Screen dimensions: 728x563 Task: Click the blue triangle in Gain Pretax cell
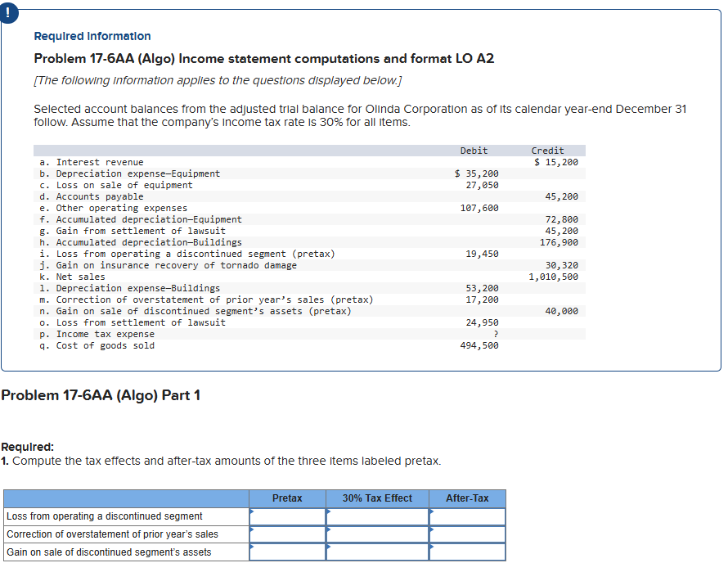[x=252, y=548]
